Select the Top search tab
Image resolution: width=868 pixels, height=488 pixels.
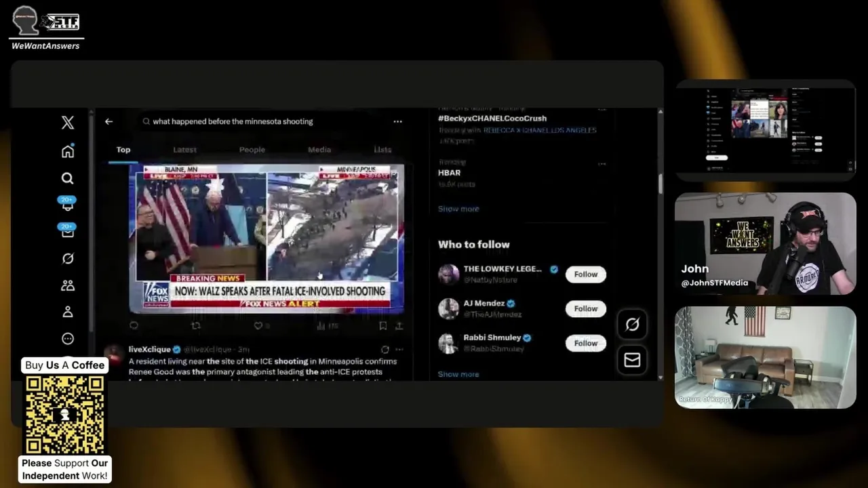click(x=123, y=150)
